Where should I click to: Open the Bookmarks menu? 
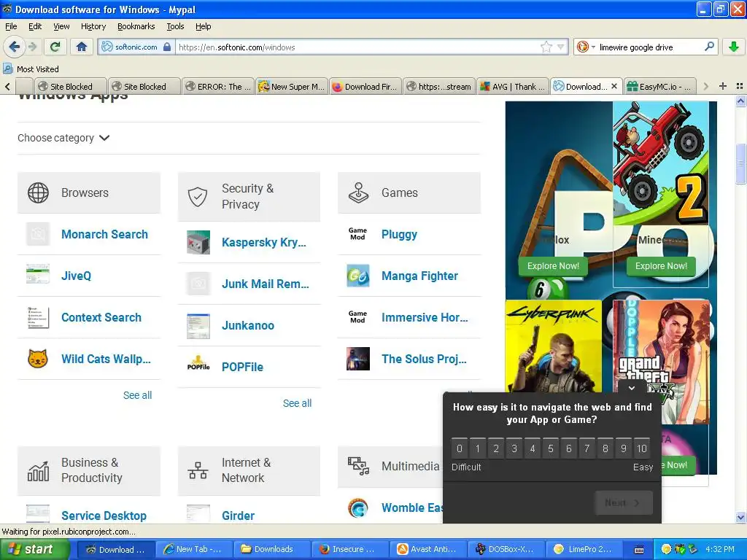click(x=136, y=27)
